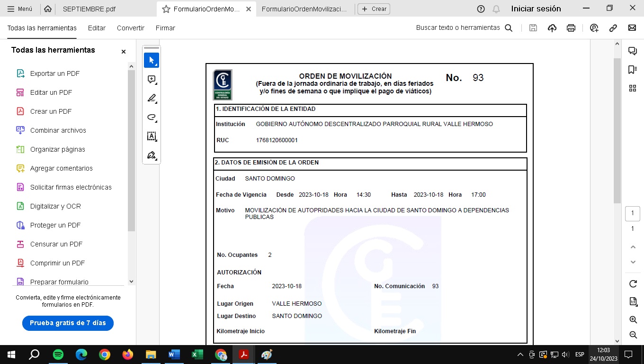
Task: Switch to the SEPTIEMBRE.pdf tab
Action: 89,9
